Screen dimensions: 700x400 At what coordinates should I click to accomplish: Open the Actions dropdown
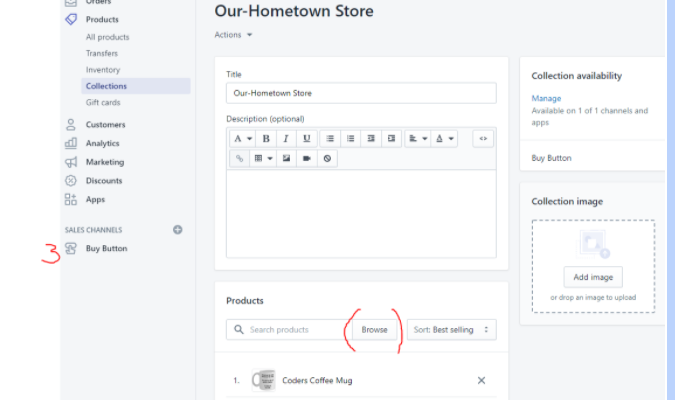click(x=233, y=35)
